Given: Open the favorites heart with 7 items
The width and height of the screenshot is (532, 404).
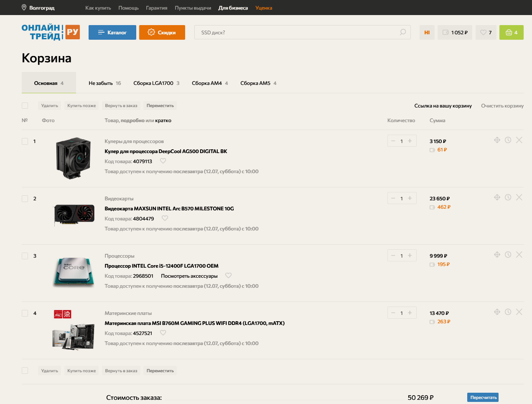Looking at the screenshot, I should click(x=486, y=32).
